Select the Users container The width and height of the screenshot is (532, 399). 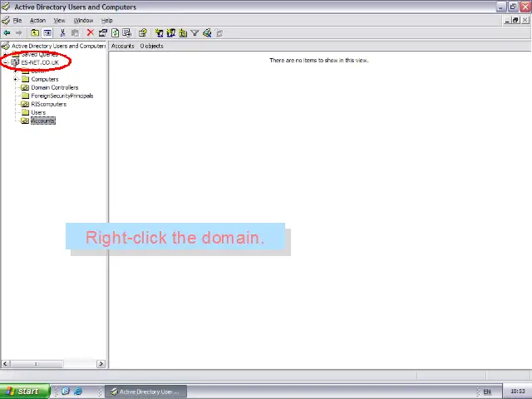[38, 112]
